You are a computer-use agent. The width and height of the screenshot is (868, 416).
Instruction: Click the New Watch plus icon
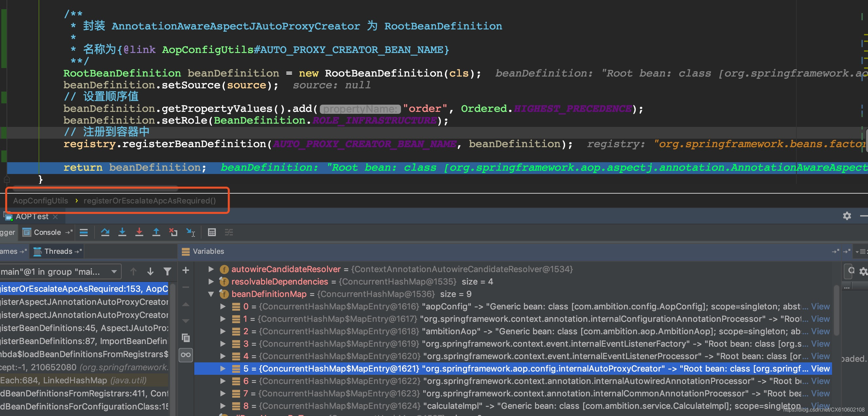[x=186, y=270]
